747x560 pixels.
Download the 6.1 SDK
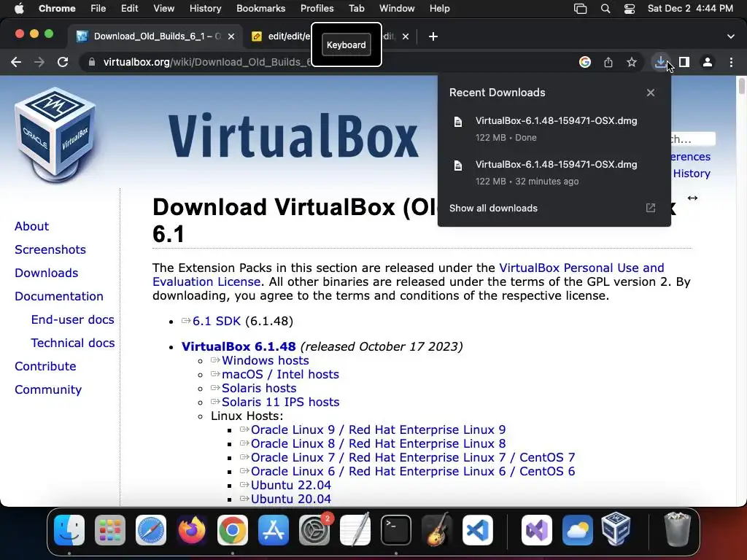(216, 321)
